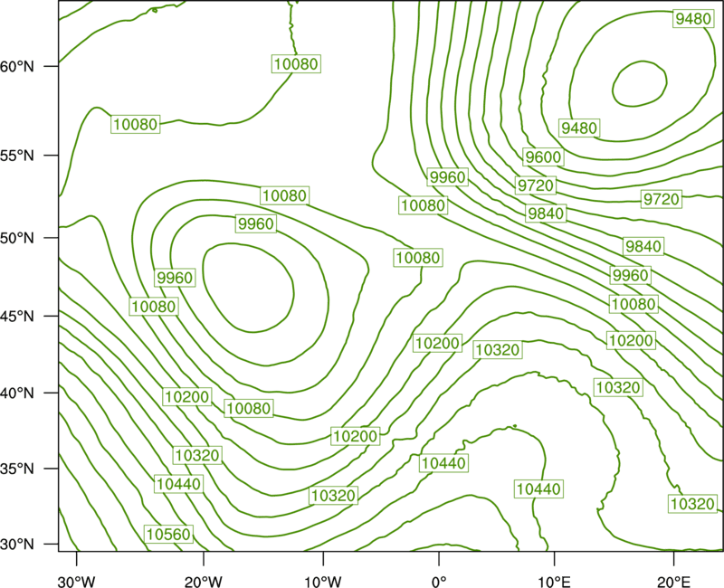Click the 10440 label beside the 35°N tick
724x588 pixels.
pyautogui.click(x=178, y=484)
